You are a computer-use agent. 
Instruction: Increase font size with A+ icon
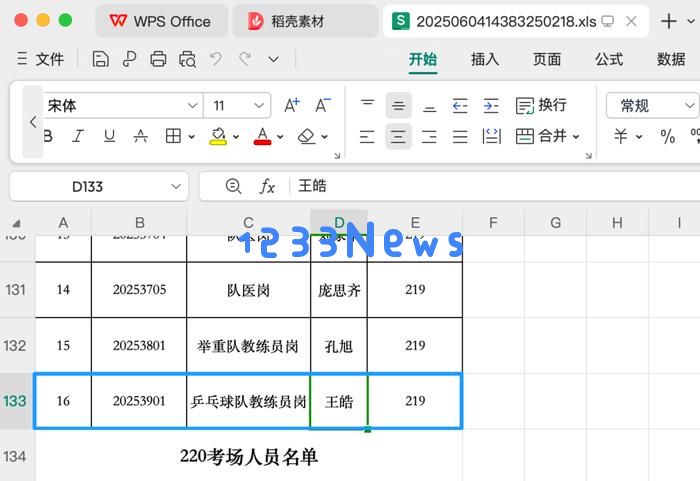292,105
